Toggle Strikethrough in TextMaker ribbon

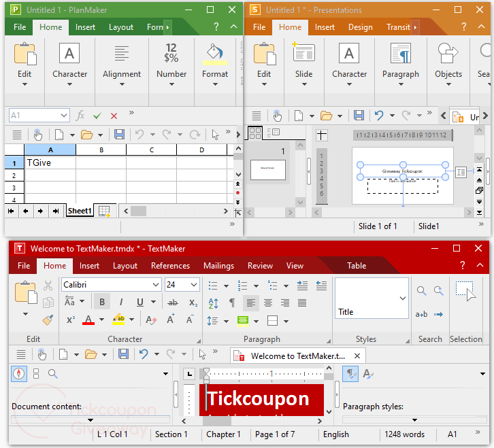[x=172, y=303]
